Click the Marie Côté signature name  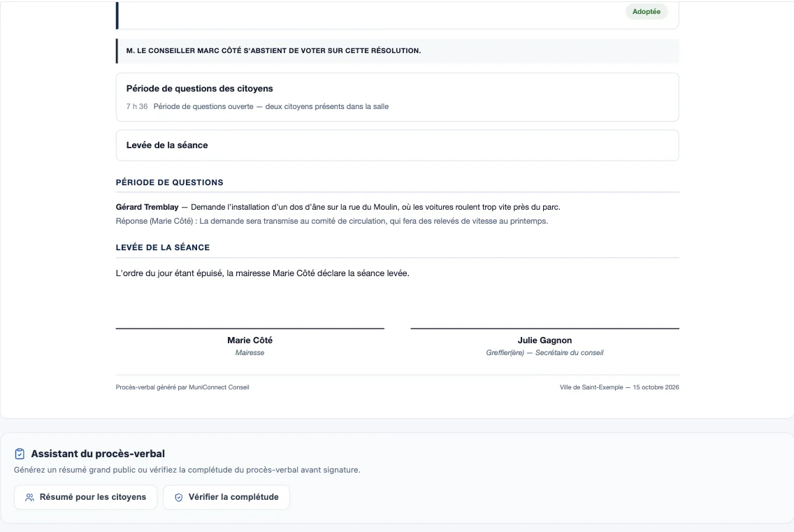250,340
